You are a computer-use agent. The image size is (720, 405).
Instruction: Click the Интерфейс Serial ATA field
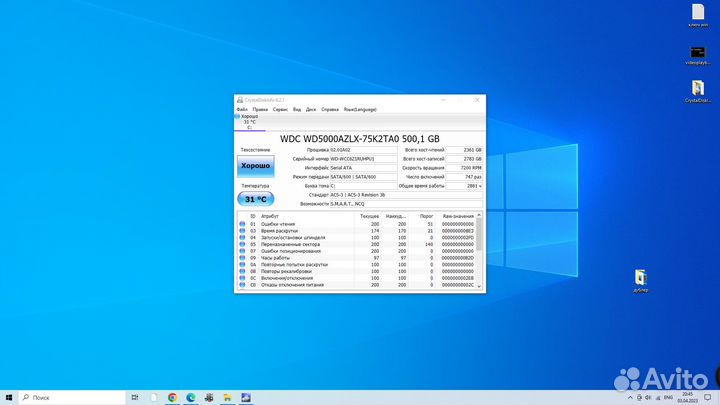[x=363, y=168]
